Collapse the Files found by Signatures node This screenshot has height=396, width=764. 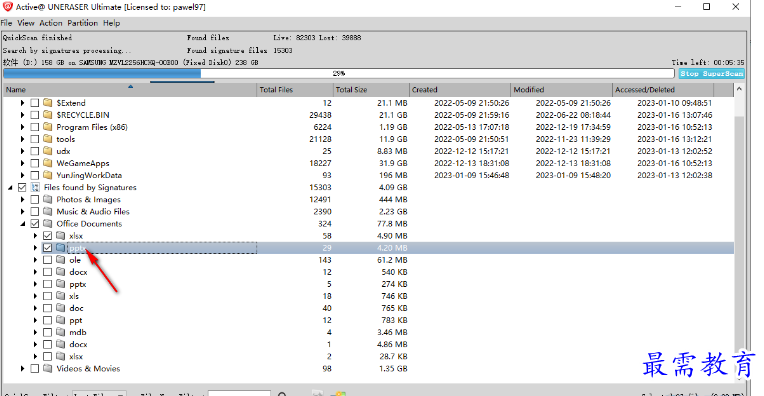(x=10, y=188)
